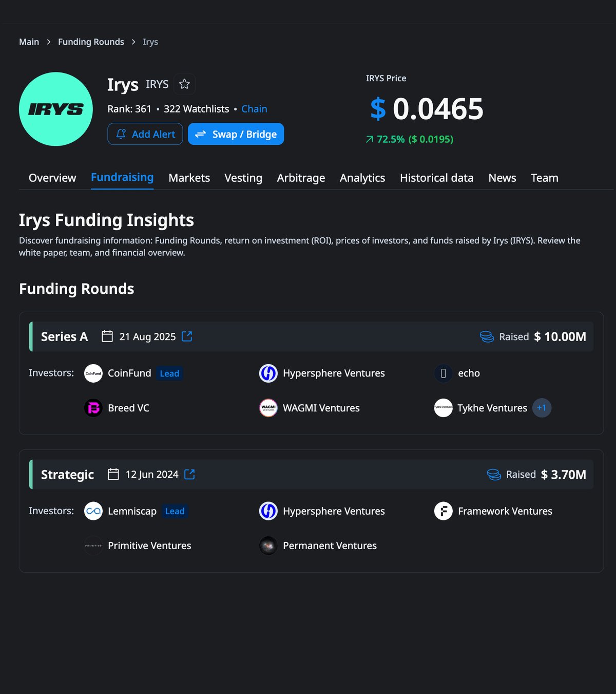The height and width of the screenshot is (694, 616).
Task: Click the 21 Aug 2025 date
Action: [147, 336]
